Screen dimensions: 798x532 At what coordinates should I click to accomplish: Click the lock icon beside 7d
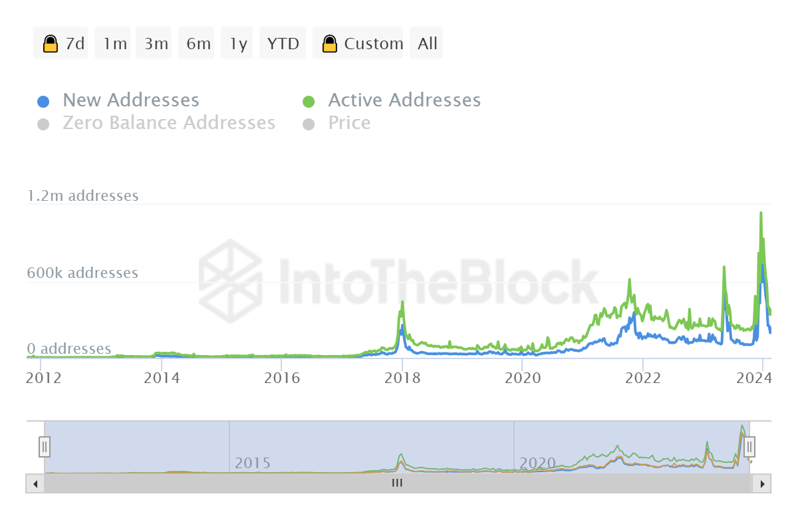50,44
